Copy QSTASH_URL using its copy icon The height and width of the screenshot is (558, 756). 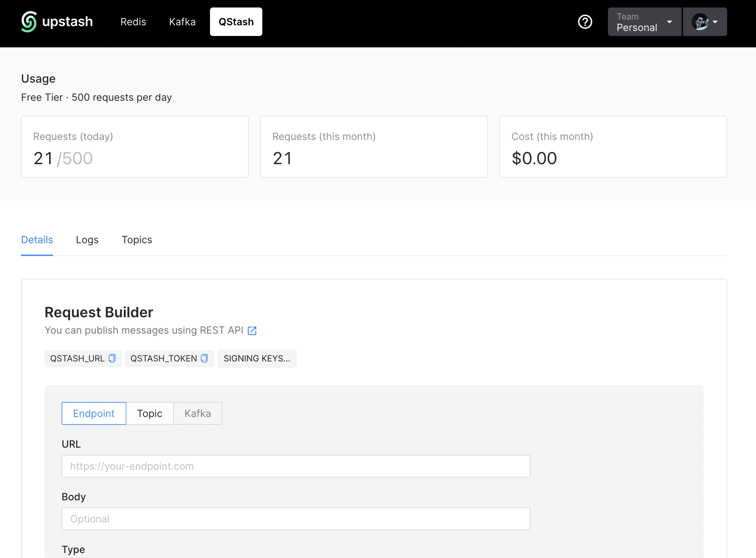click(x=112, y=358)
